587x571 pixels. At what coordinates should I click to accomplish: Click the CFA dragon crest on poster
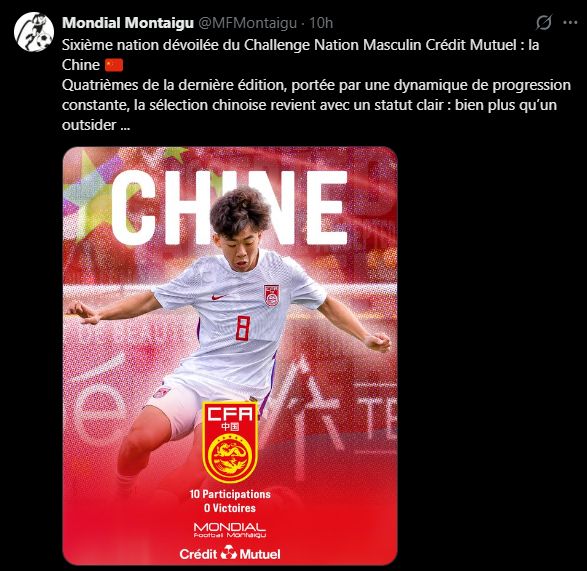(230, 443)
